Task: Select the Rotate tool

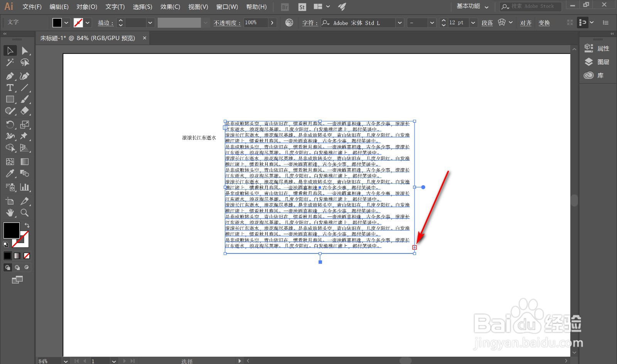Action: click(10, 124)
